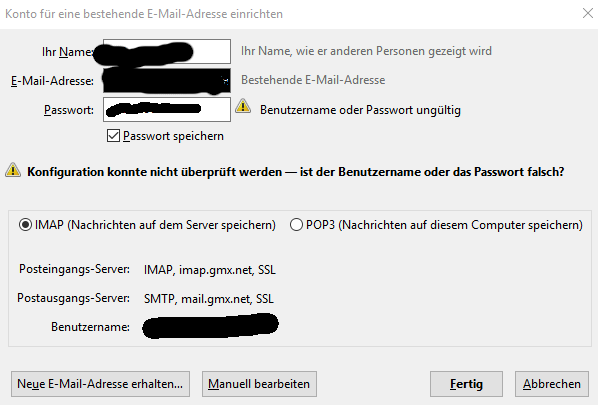Select the POP3 radio option

pos(296,225)
